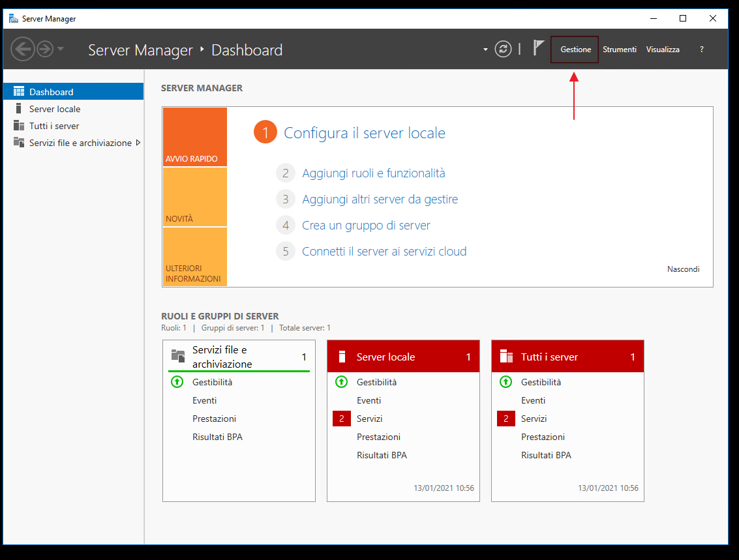Click Servizi file sidebar icon
Viewport: 739px width, 560px height.
pos(19,142)
